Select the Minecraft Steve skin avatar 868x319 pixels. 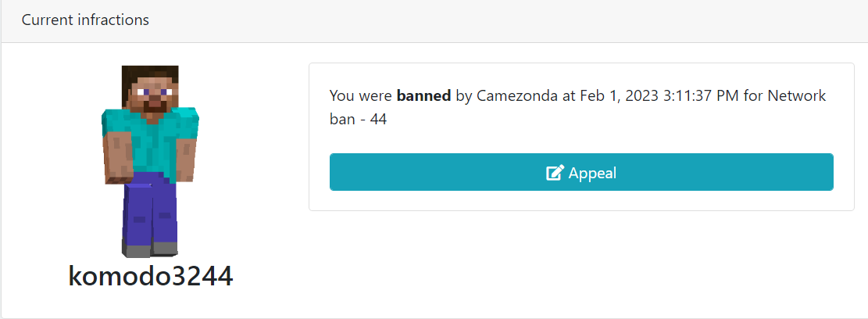tap(149, 161)
